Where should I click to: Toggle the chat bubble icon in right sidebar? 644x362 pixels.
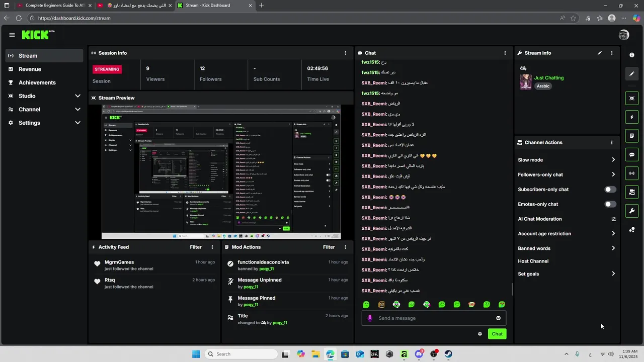(x=632, y=154)
